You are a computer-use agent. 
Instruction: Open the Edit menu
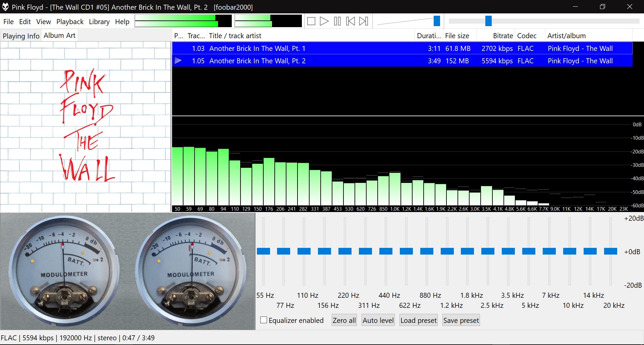(x=25, y=22)
